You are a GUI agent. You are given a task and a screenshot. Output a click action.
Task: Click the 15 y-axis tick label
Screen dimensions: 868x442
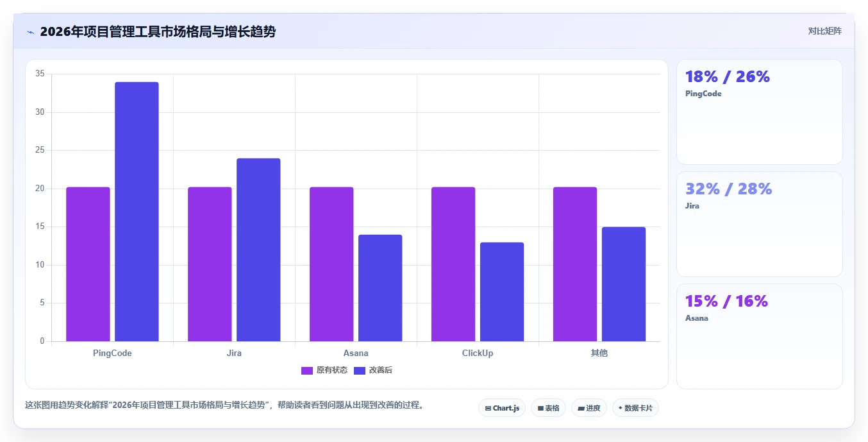[40, 226]
